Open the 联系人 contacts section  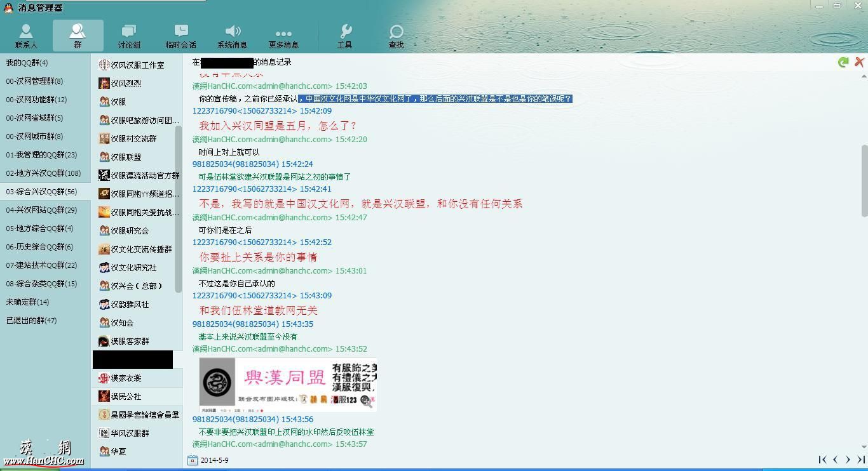(x=26, y=36)
